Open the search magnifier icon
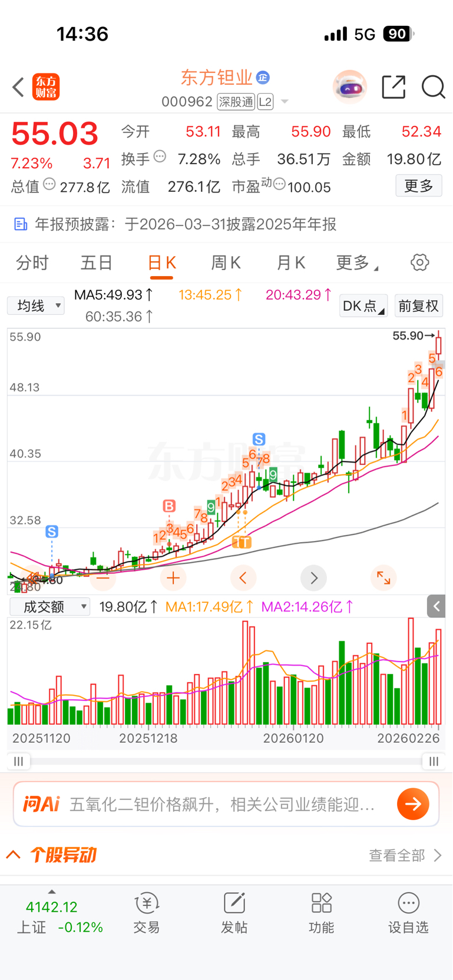Viewport: 453px width, 980px height. 434,87
